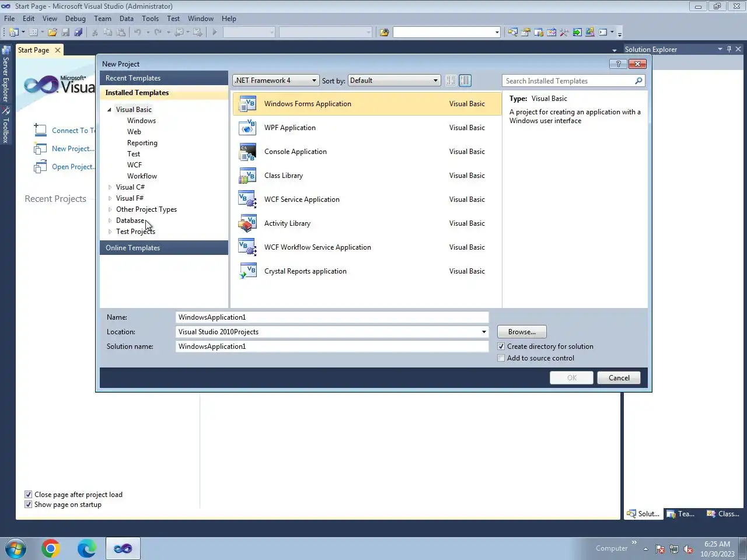Viewport: 747px width, 560px height.
Task: Select the Crystal Reports application icon
Action: click(x=247, y=271)
